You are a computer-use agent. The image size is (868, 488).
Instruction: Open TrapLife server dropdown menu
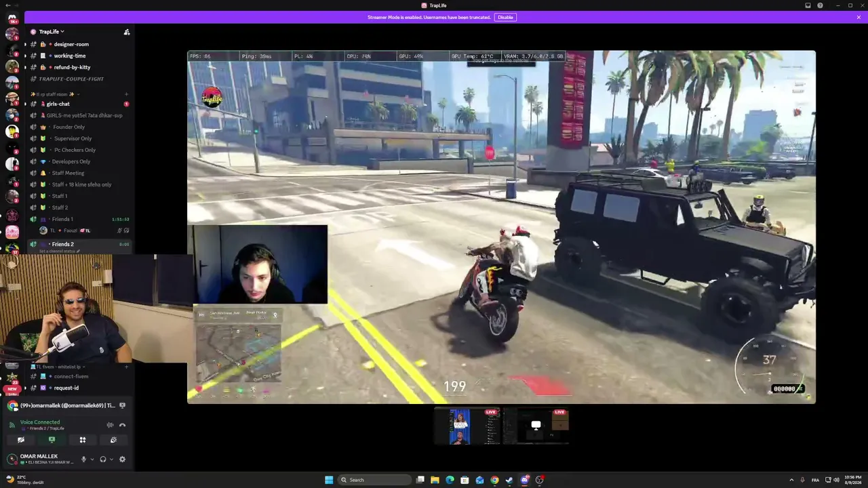click(52, 32)
